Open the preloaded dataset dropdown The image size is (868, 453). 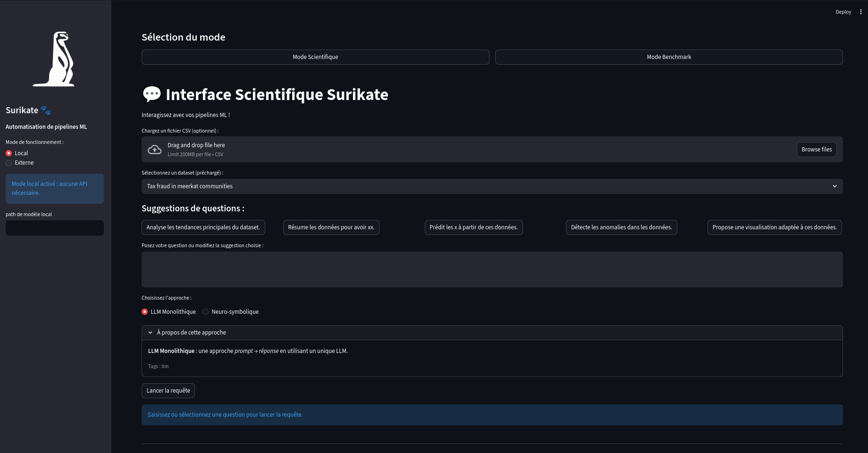pos(492,186)
